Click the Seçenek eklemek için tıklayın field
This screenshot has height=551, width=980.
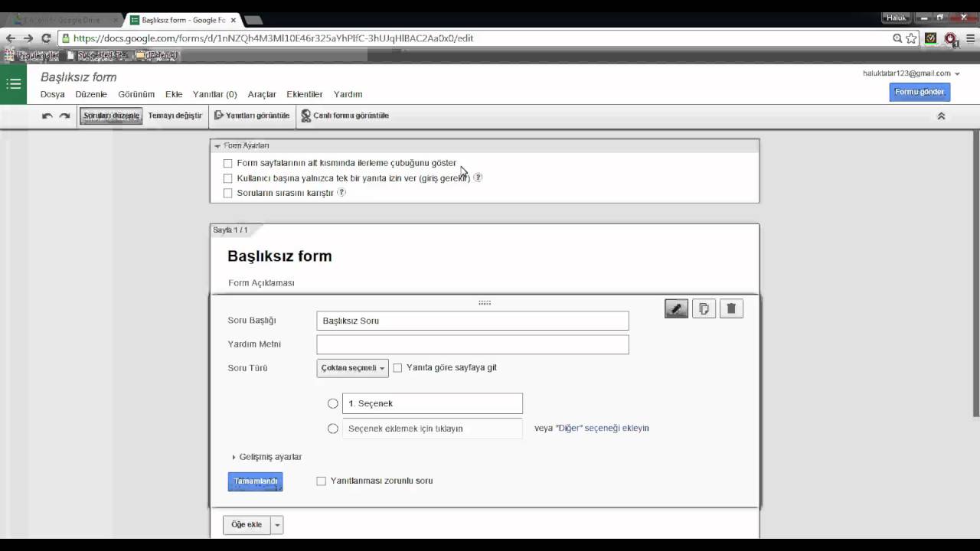pyautogui.click(x=433, y=429)
